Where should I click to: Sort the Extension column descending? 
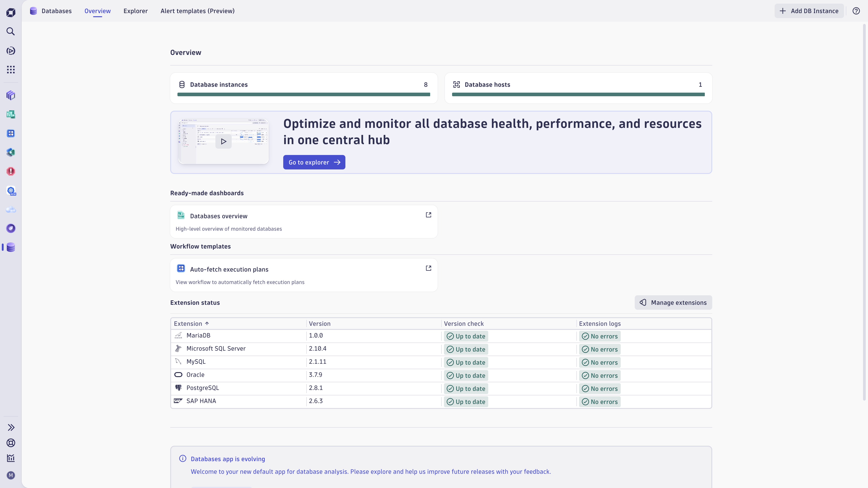coord(191,323)
